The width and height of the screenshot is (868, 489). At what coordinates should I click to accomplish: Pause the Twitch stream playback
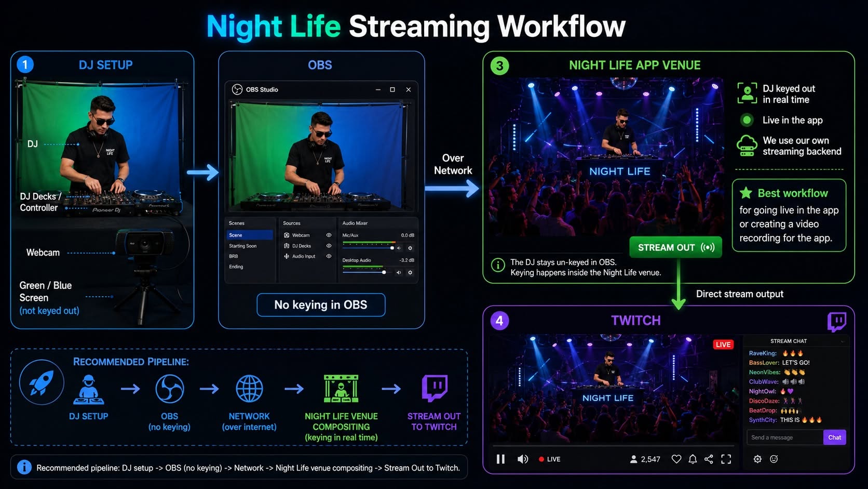(x=500, y=459)
